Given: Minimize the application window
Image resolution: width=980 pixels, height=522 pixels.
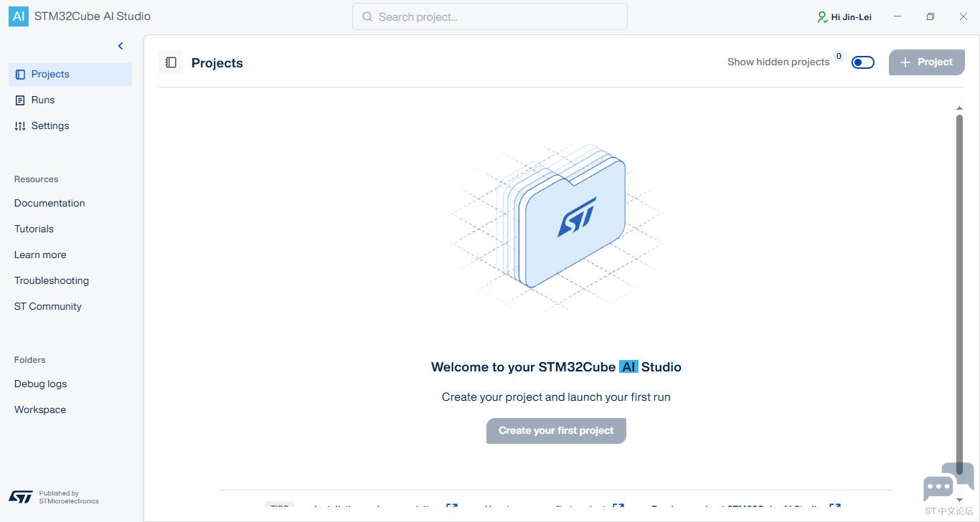Looking at the screenshot, I should [897, 16].
